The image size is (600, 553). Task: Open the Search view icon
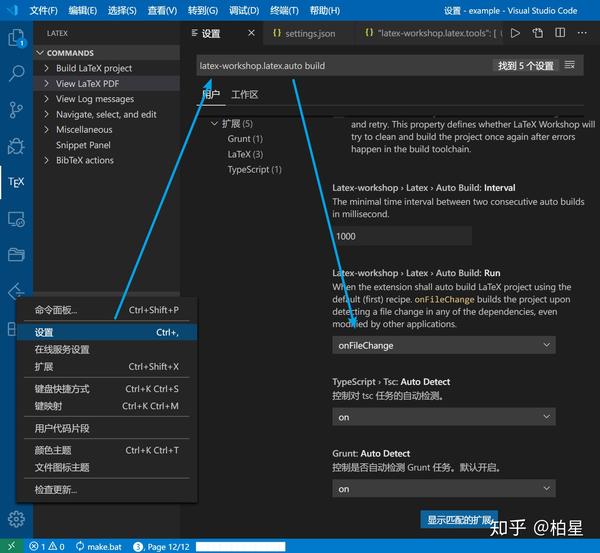pos(16,73)
